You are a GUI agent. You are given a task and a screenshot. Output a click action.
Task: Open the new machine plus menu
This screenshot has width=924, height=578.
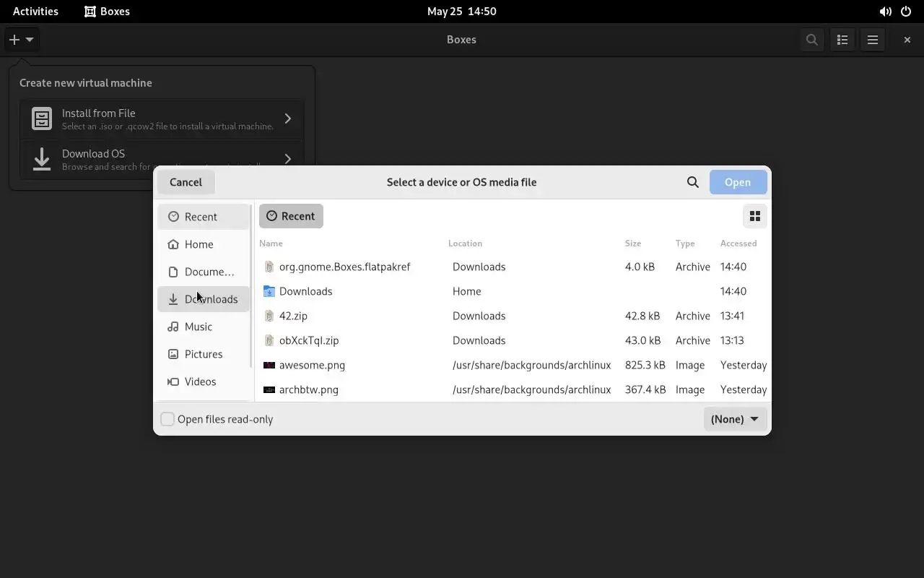point(21,40)
